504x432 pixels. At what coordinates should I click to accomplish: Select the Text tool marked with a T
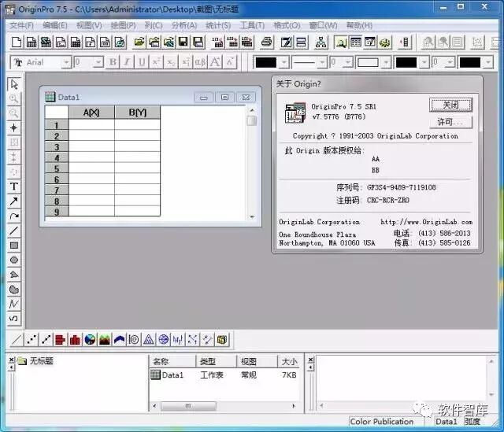[14, 186]
